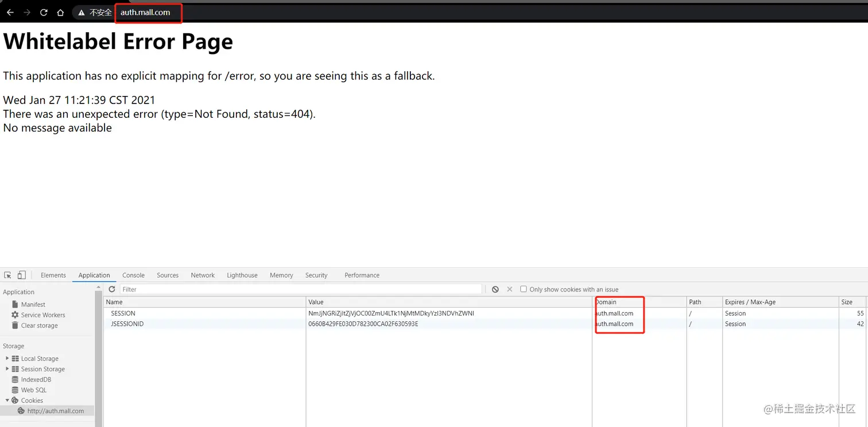Viewport: 868px width, 427px height.
Task: Click the Session Storage label
Action: click(x=43, y=369)
